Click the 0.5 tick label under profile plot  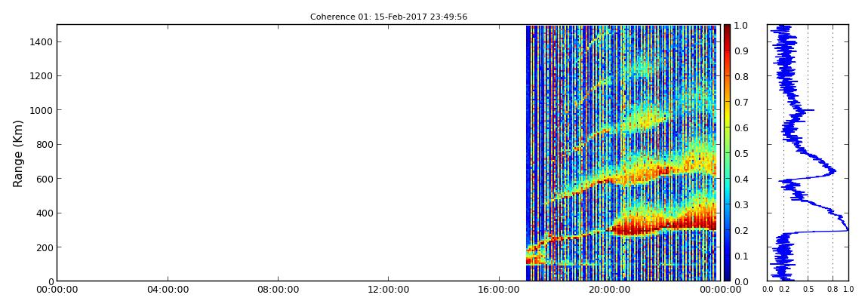point(808,290)
